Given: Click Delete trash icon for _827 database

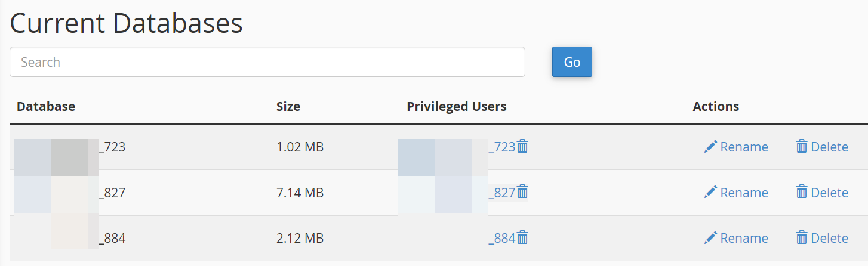Looking at the screenshot, I should coord(802,192).
